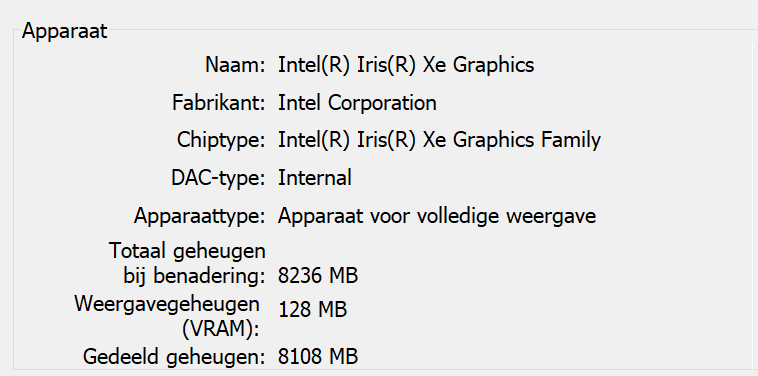758x376 pixels.
Task: Click the right border of the Apparaat box
Action: click(x=753, y=203)
